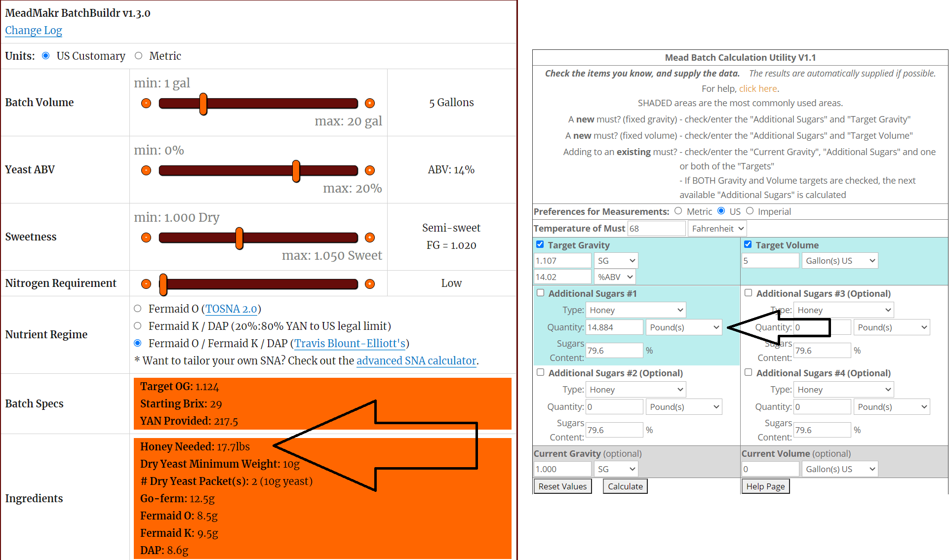Enable the Additional Sugars #2 checkbox

540,372
